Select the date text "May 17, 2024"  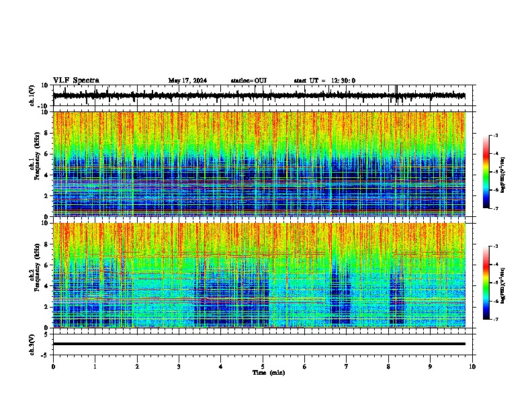tap(187, 81)
